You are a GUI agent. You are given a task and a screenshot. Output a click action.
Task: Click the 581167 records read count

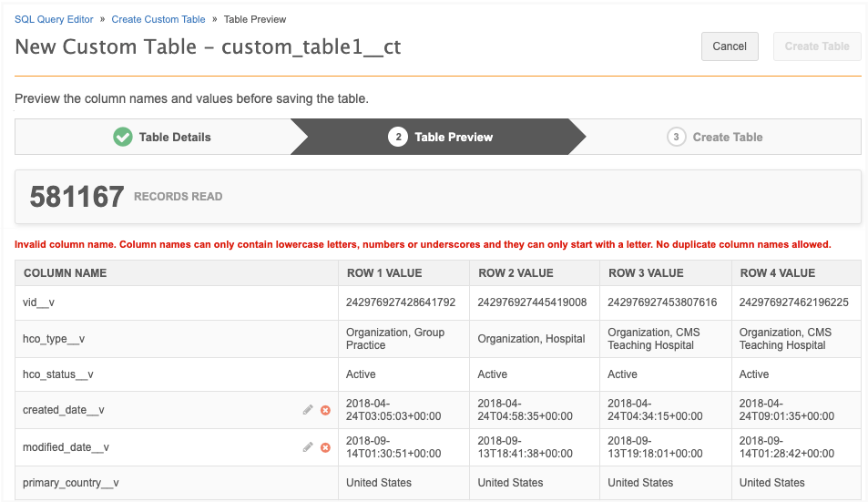pyautogui.click(x=77, y=197)
